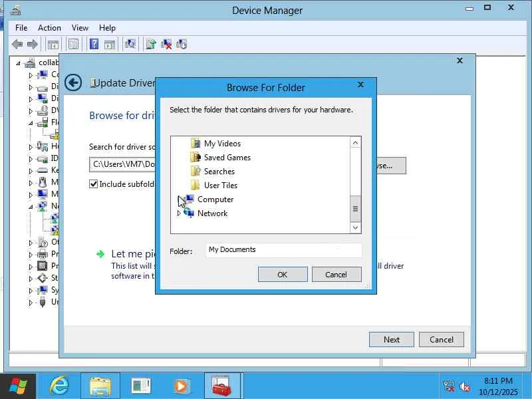This screenshot has width=532, height=399.
Task: Expand the Monitors node in device tree
Action: (31, 195)
